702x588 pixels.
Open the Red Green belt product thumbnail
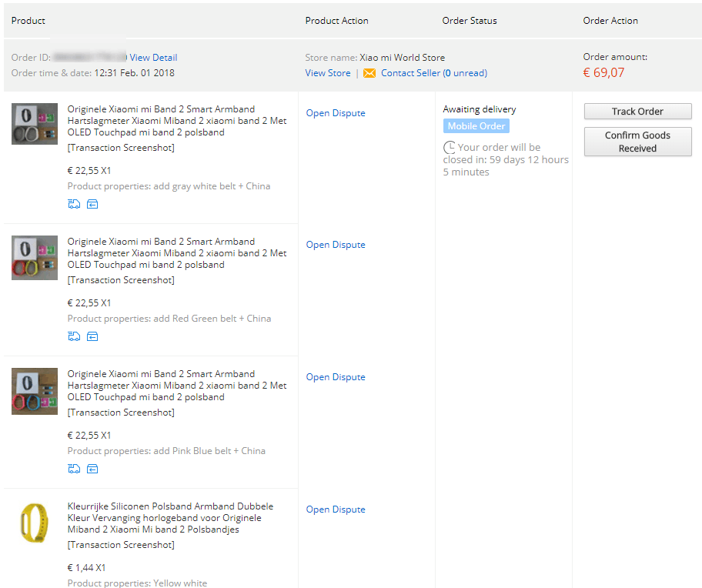pyautogui.click(x=35, y=257)
